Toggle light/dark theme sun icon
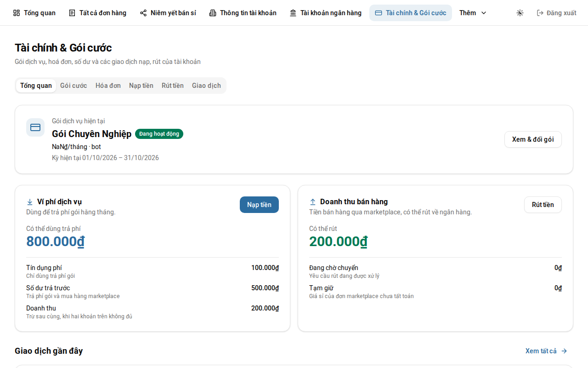This screenshot has width=588, height=368. tap(520, 13)
